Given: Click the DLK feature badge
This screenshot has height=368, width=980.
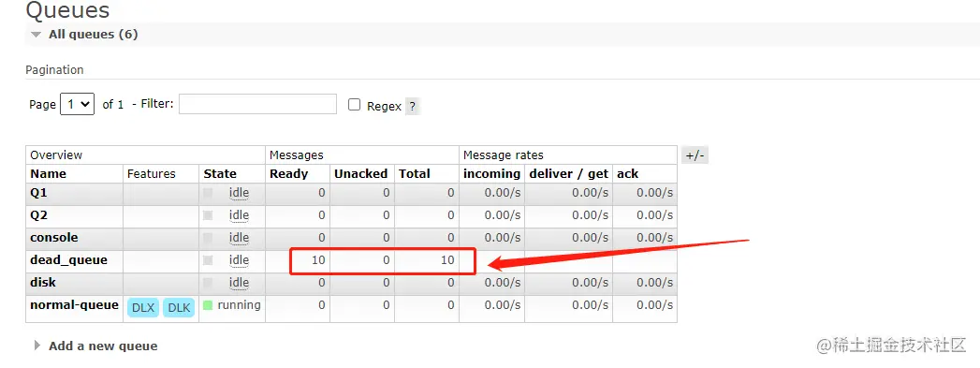Looking at the screenshot, I should click(x=179, y=307).
